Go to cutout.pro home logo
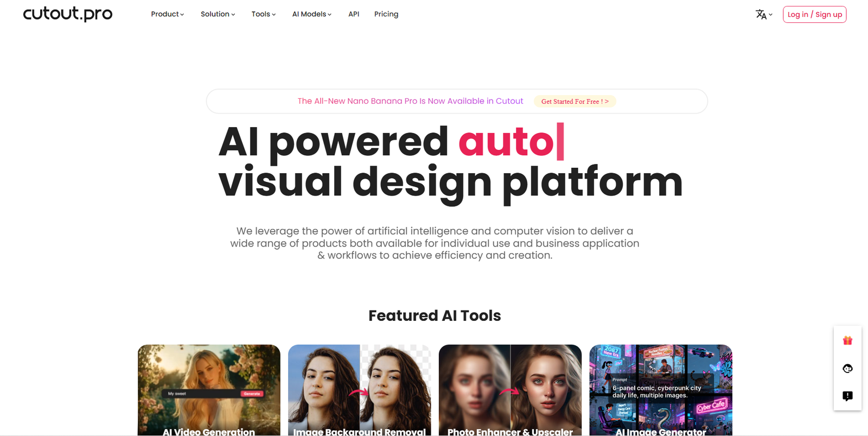This screenshot has height=436, width=868. 68,14
